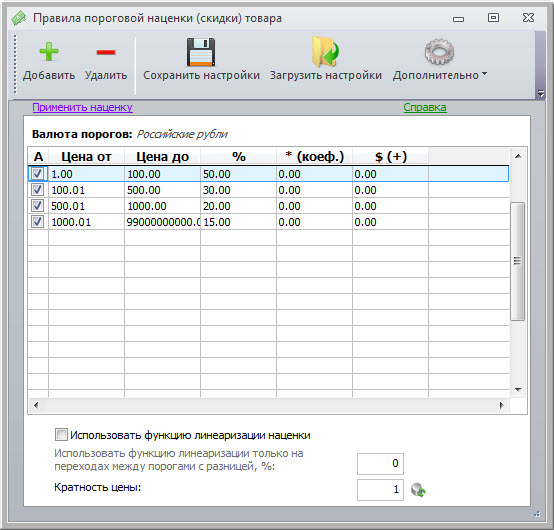Viewport: 554px width, 530px height.
Task: Select the Цена от column header
Action: tap(86, 156)
